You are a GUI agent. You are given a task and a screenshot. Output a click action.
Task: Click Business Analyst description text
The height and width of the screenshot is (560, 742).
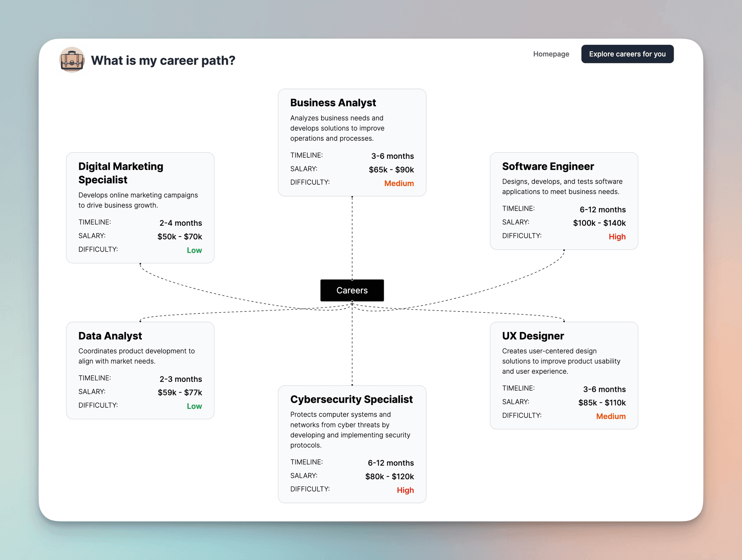coord(337,128)
